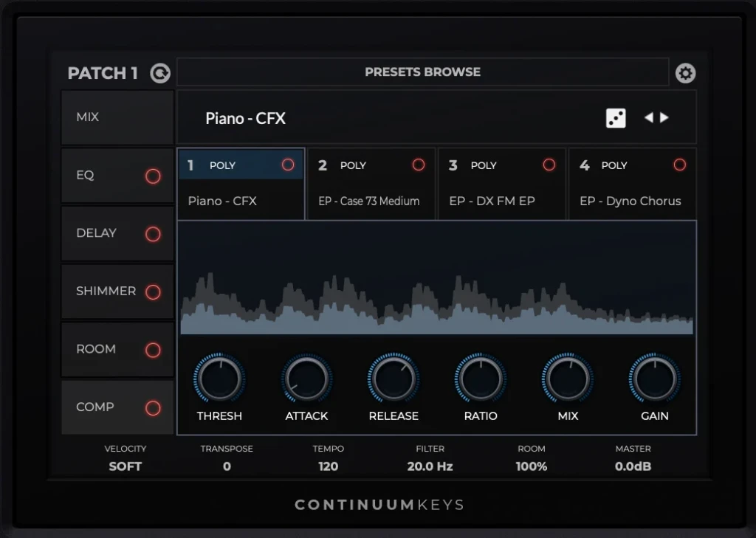Click the Piano - CFX preset name field
Screen dimensions: 756x538
tap(436, 117)
